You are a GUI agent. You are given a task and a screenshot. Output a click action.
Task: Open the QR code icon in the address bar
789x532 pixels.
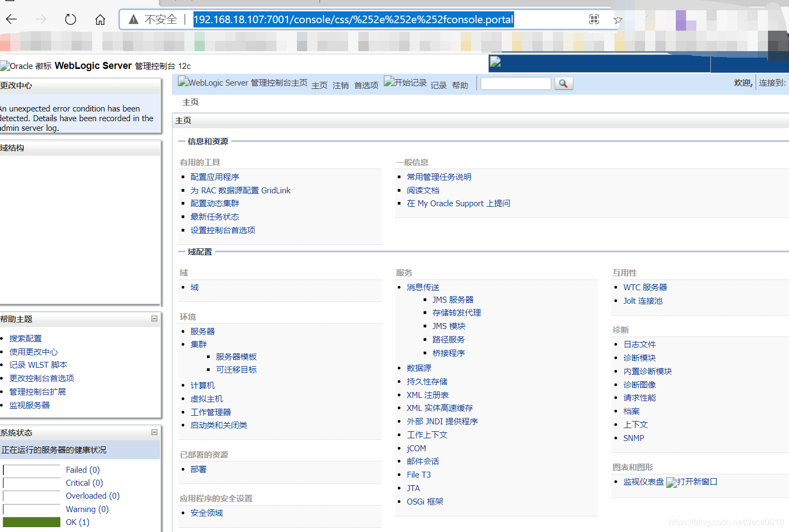click(x=594, y=20)
